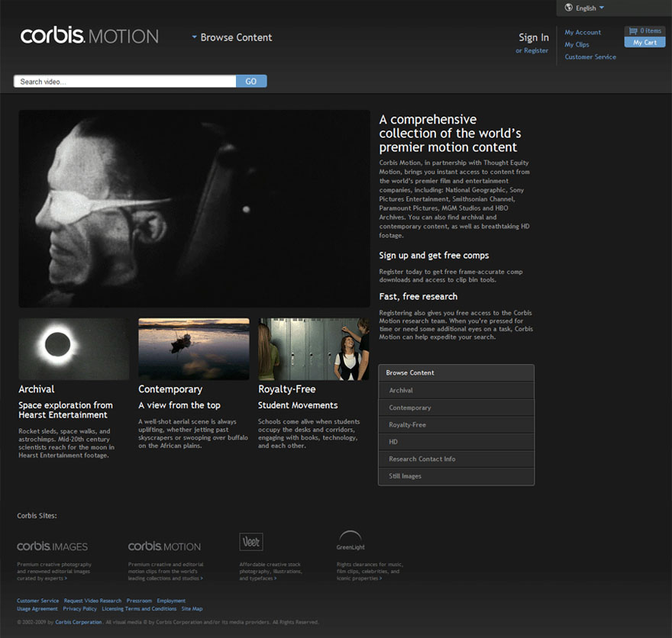This screenshot has height=638, width=672.
Task: Open My Cart button
Action: (x=645, y=43)
